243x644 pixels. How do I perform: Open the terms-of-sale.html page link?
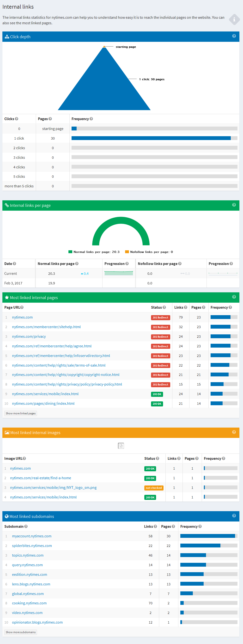pos(59,365)
